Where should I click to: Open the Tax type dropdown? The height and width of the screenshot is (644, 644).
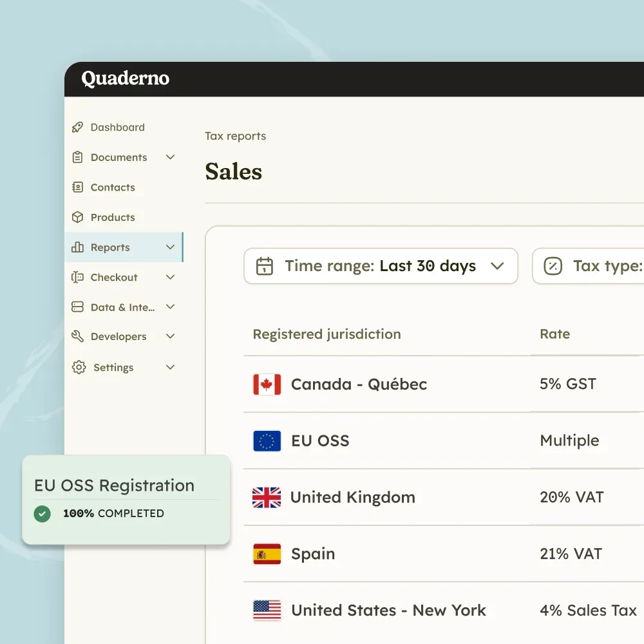(588, 266)
